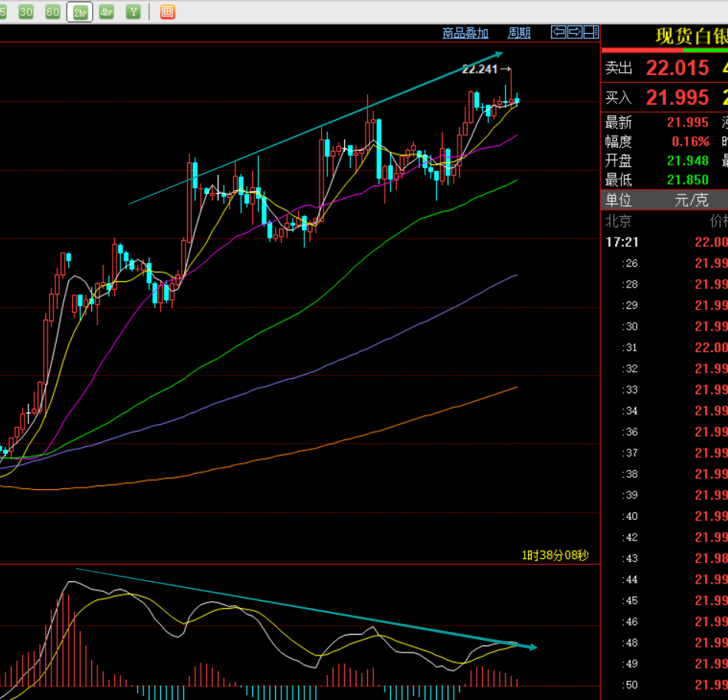Image resolution: width=728 pixels, height=700 pixels.
Task: Open the 商品叠加 overlay link
Action: pyautogui.click(x=465, y=33)
